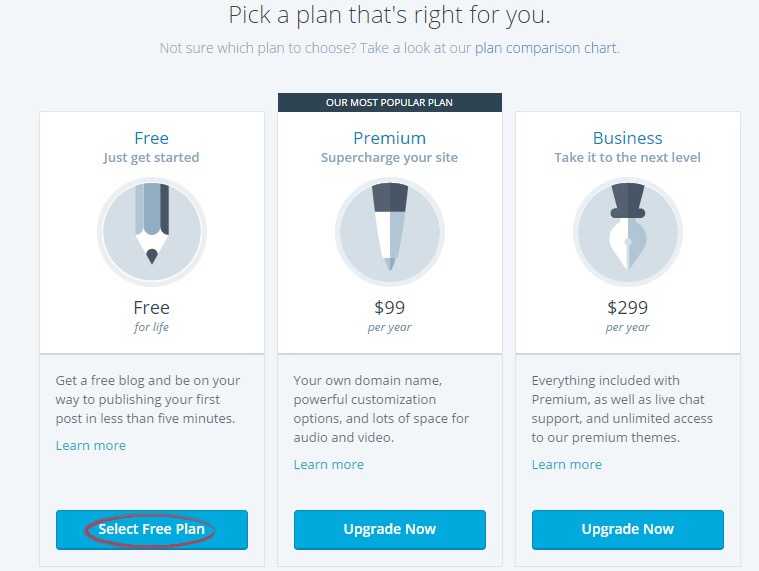Click the pencil icon on the Free plan
Screen dimensions: 759x571
[x=152, y=231]
